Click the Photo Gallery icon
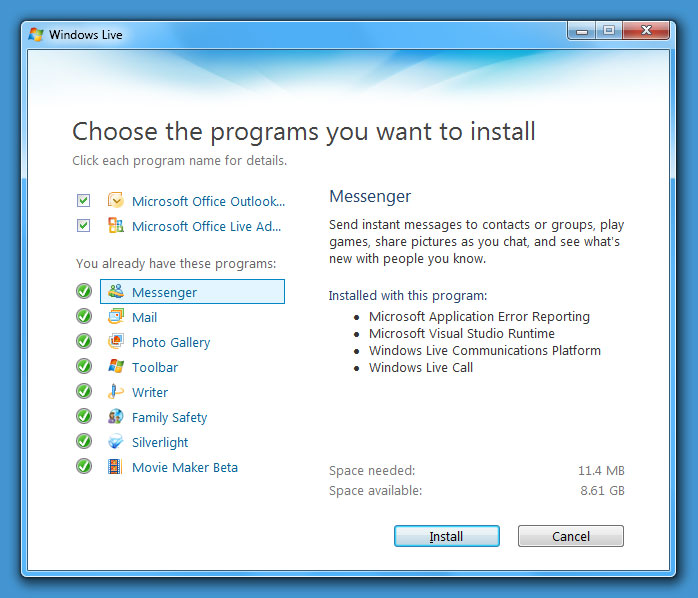Image resolution: width=698 pixels, height=598 pixels. coord(116,342)
